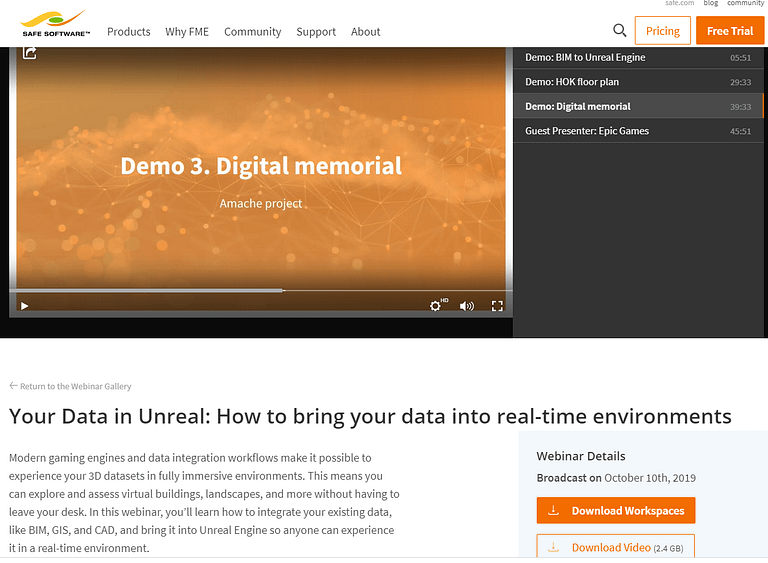This screenshot has height=563, width=768.
Task: Return to the Webinar Gallery link
Action: [x=71, y=386]
